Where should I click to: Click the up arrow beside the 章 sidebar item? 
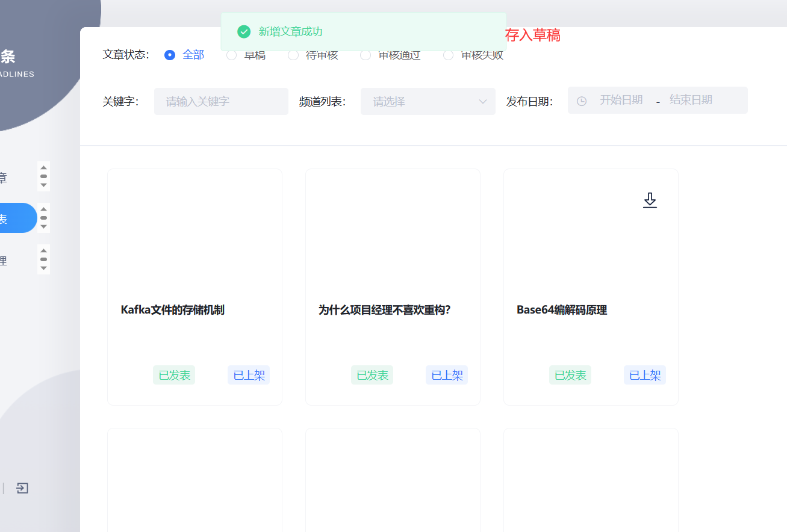click(43, 167)
